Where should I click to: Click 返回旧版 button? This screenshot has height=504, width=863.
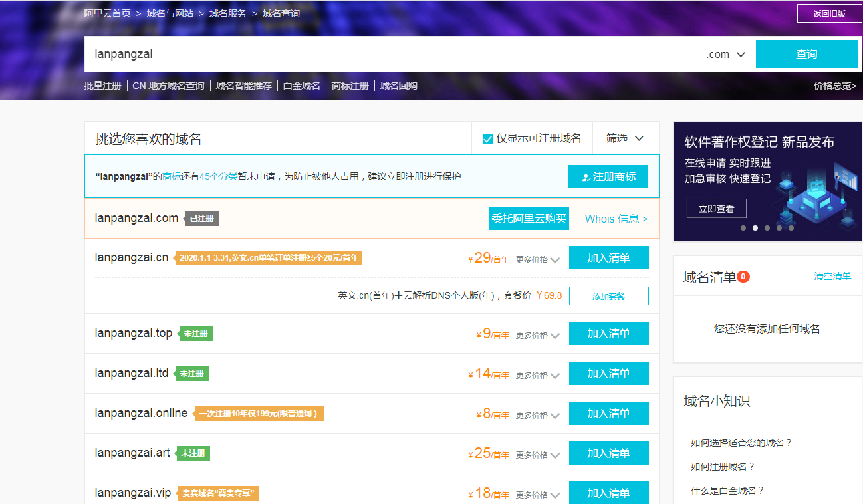pos(829,13)
